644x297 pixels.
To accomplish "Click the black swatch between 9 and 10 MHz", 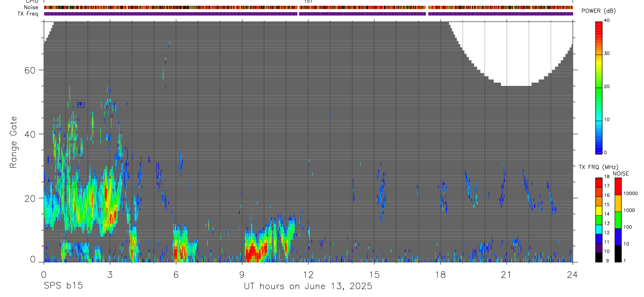I will pos(598,257).
